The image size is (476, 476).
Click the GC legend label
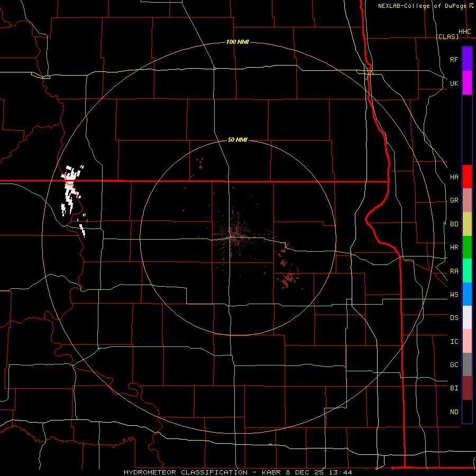pyautogui.click(x=454, y=364)
